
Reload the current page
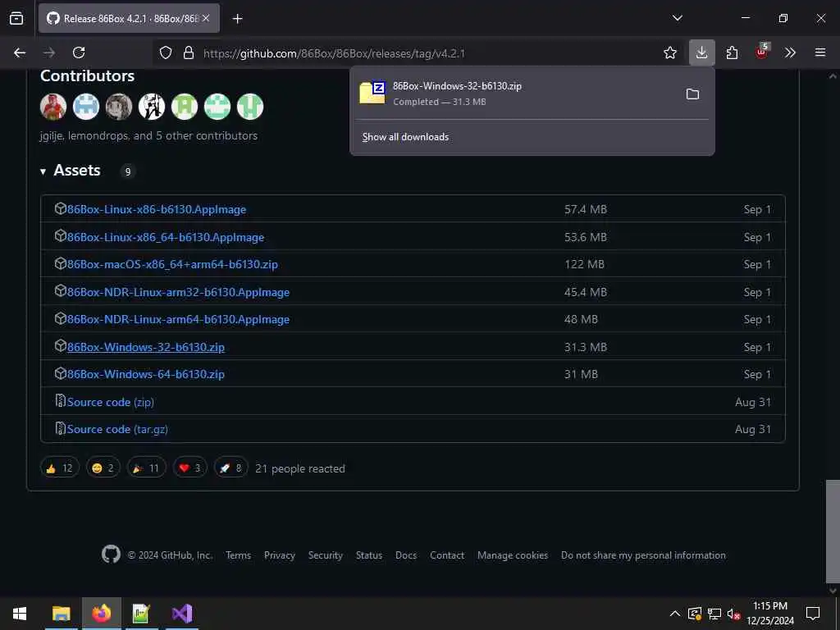coord(79,52)
